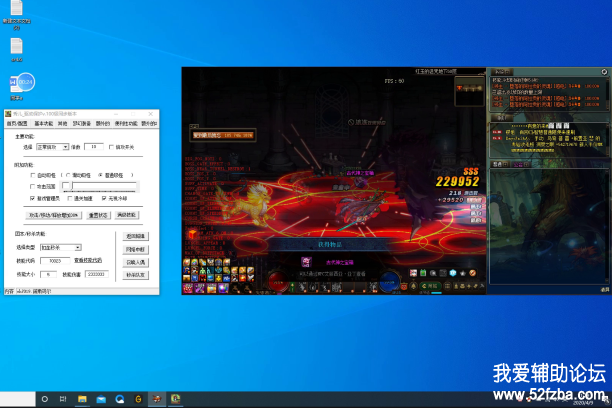Click the magnifier icon in the game menu row
612x408 pixels.
433,273
